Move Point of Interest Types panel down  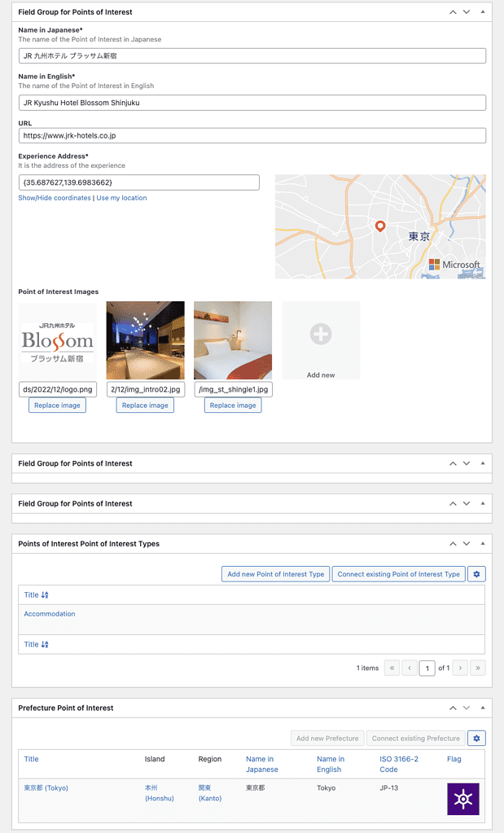[x=467, y=543]
